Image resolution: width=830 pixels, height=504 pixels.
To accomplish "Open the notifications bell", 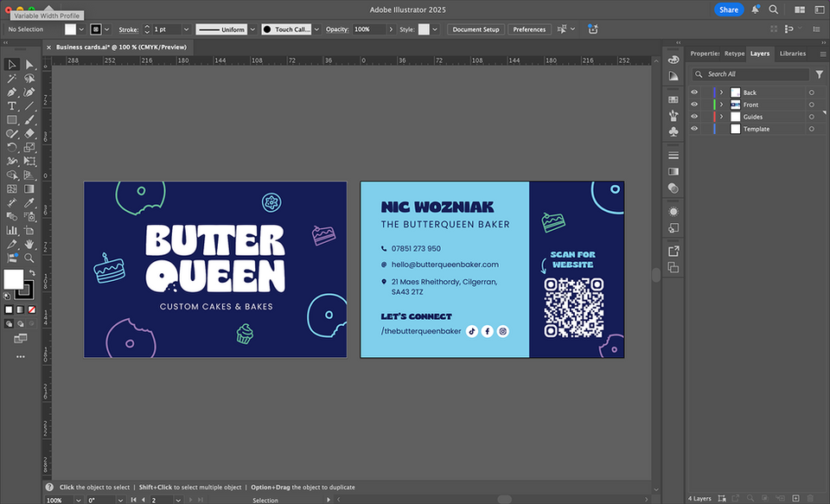I will coord(756,10).
